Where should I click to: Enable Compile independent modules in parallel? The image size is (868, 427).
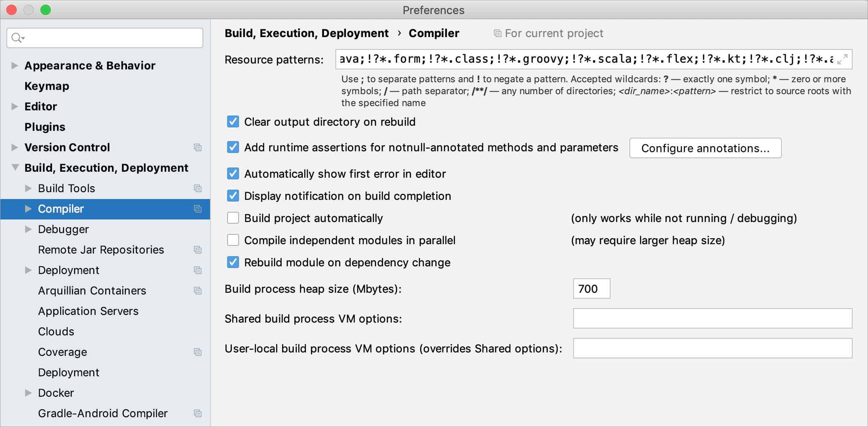[233, 240]
